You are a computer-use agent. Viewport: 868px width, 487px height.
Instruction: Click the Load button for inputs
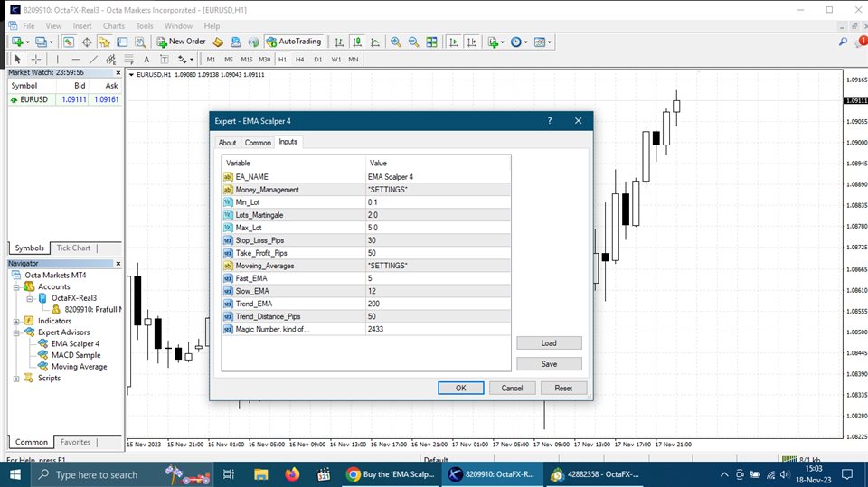(549, 343)
